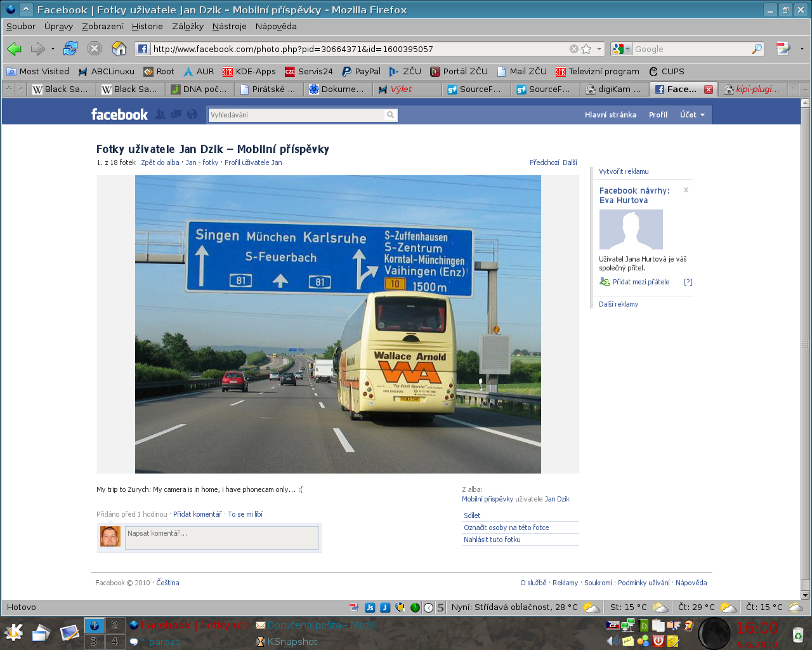
Task: Click Zpět do alba link
Action: pos(160,162)
